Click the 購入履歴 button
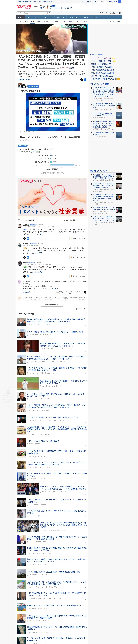 click(x=112, y=13)
